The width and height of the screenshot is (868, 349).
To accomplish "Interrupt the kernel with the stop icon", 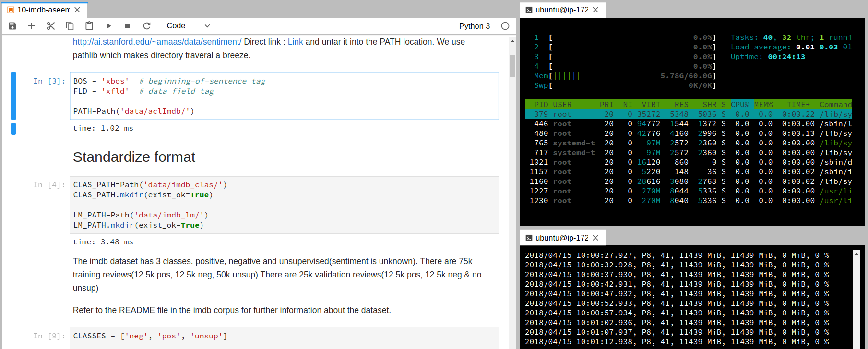I will coord(128,26).
